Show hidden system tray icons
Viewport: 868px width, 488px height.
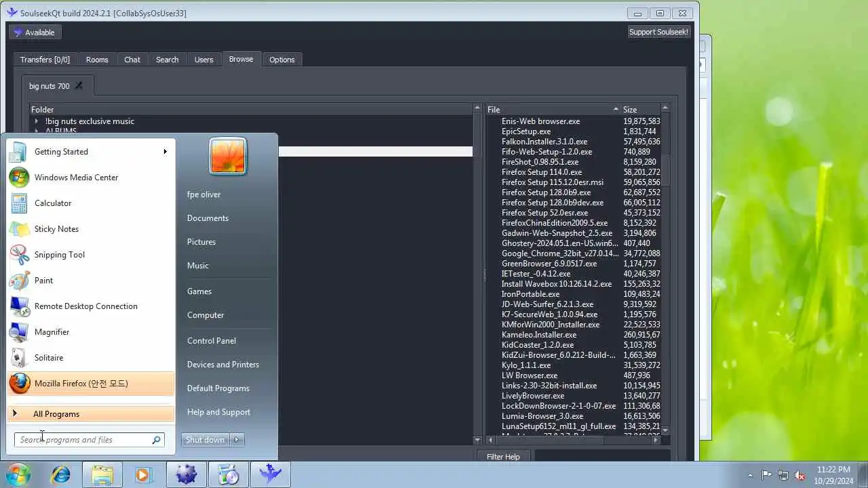750,475
